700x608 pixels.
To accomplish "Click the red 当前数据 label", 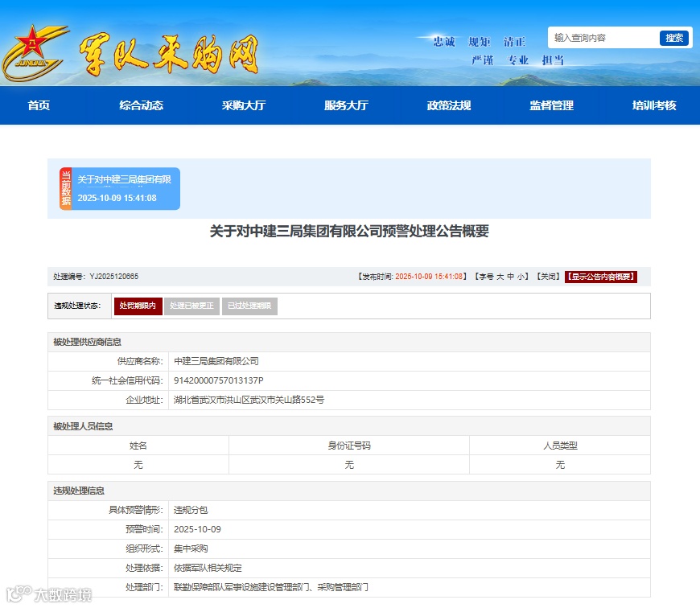I will (66, 189).
